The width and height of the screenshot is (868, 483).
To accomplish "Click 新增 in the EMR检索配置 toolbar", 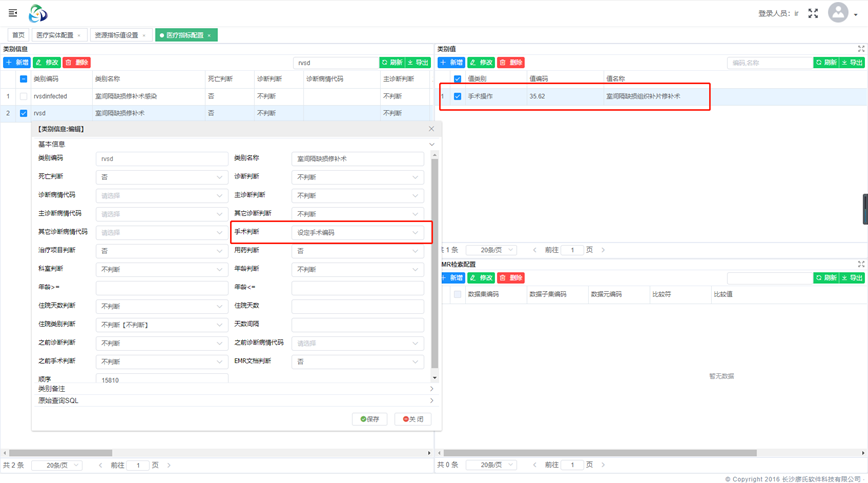I will point(453,278).
